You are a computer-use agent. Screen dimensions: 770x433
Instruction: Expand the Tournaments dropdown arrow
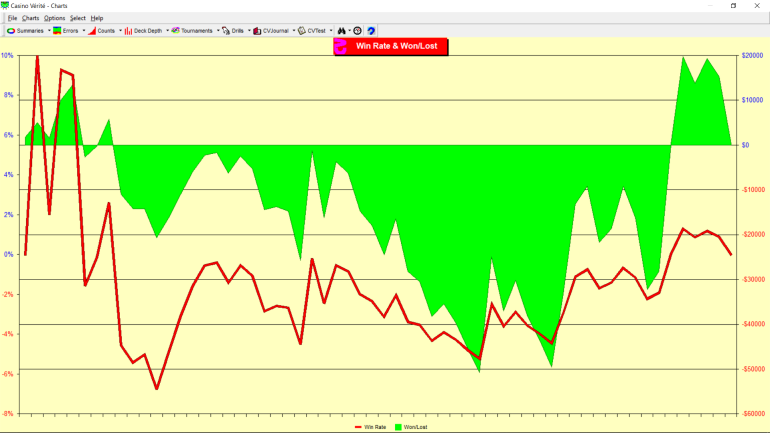[x=217, y=31]
